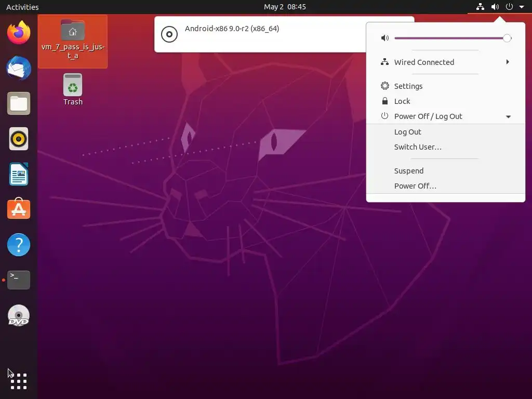Open the DVD disc icon in dock
Image resolution: width=532 pixels, height=399 pixels.
[x=19, y=315]
